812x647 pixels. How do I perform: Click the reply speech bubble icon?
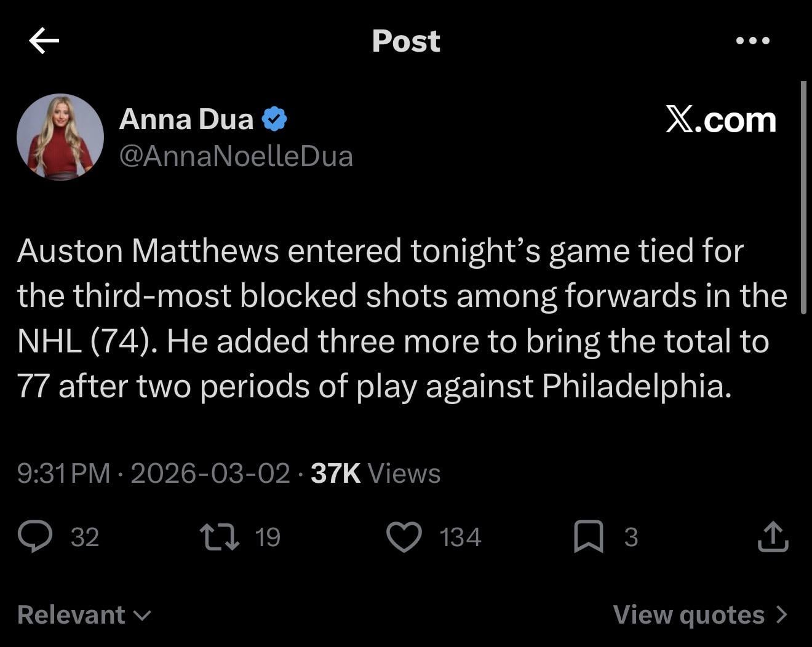35,536
